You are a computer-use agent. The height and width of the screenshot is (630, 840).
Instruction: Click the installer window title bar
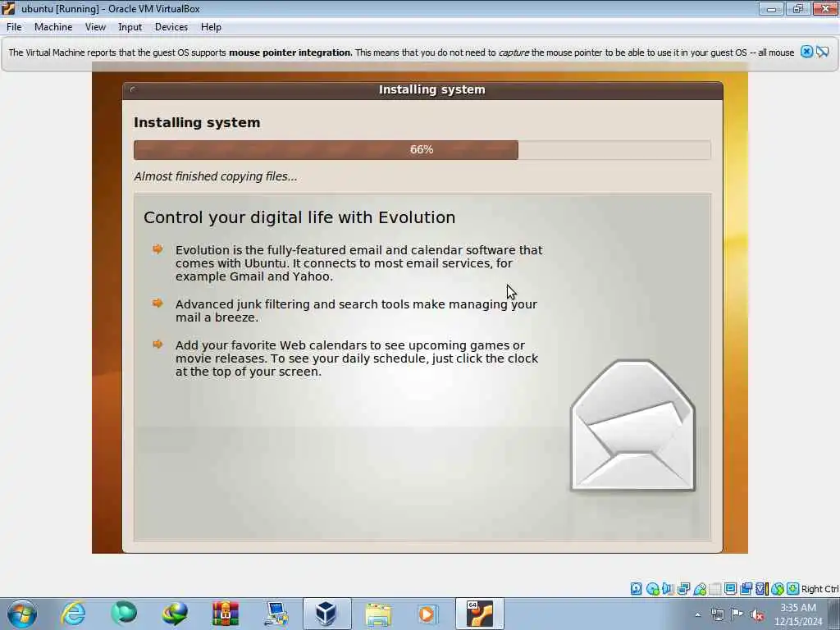pos(422,90)
